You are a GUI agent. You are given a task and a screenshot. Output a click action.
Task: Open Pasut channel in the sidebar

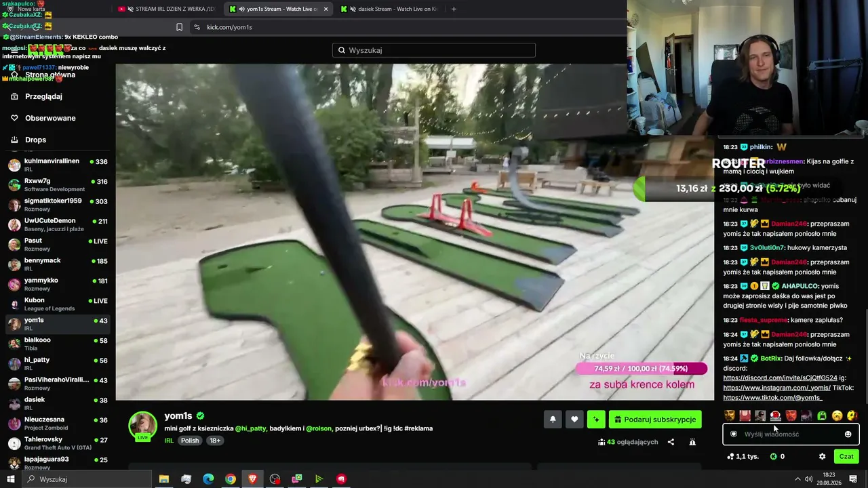click(58, 245)
